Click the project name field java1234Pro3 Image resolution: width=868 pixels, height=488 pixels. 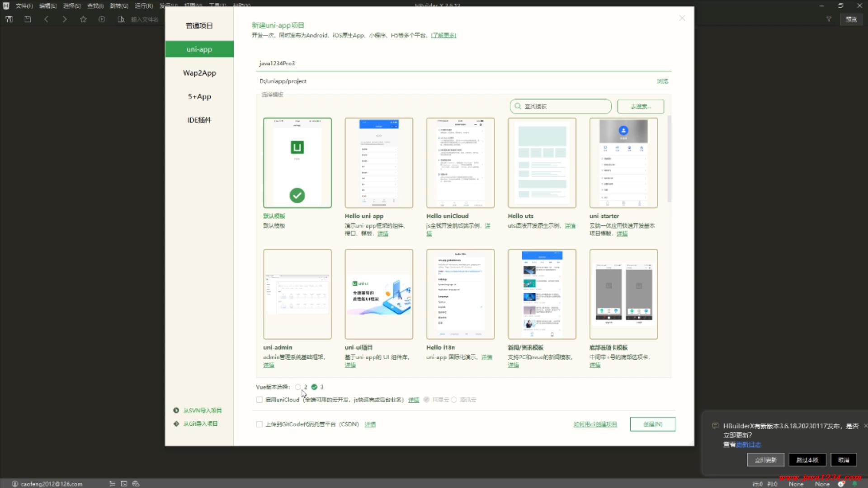point(463,63)
